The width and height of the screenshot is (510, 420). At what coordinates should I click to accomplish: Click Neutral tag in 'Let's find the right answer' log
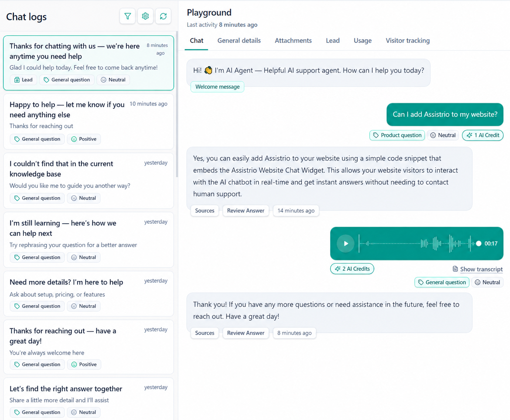click(84, 412)
